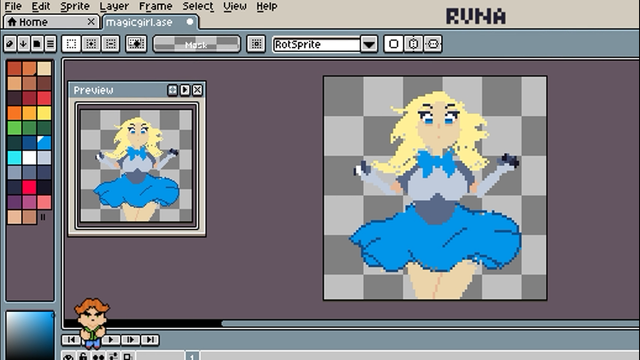Click the pivot position icon
Viewport: 640px width, 360px height.
pyautogui.click(x=256, y=44)
